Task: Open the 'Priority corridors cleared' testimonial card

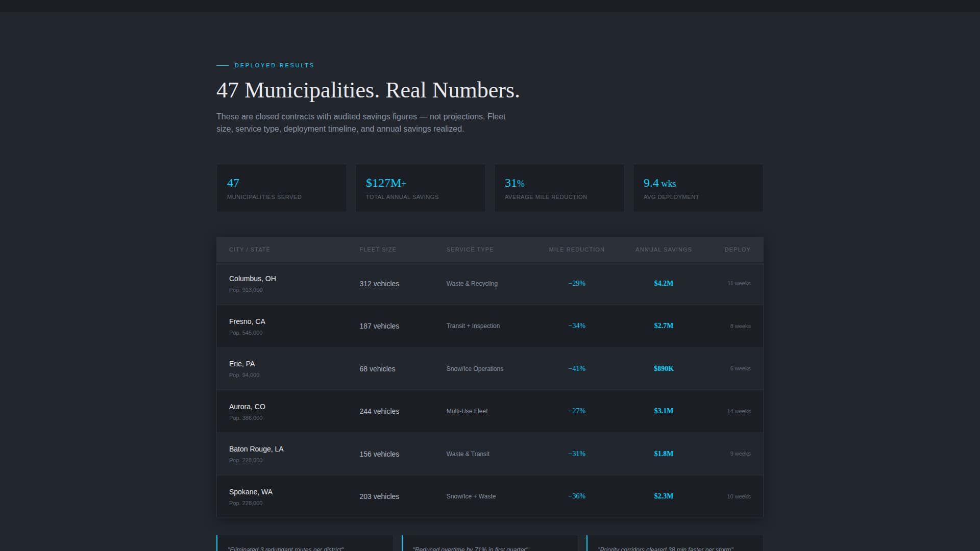Action: pyautogui.click(x=675, y=543)
